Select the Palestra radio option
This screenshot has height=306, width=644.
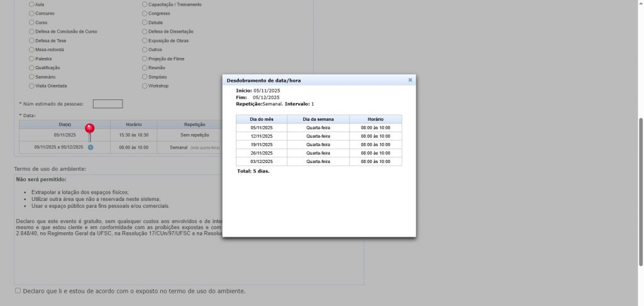click(31, 59)
